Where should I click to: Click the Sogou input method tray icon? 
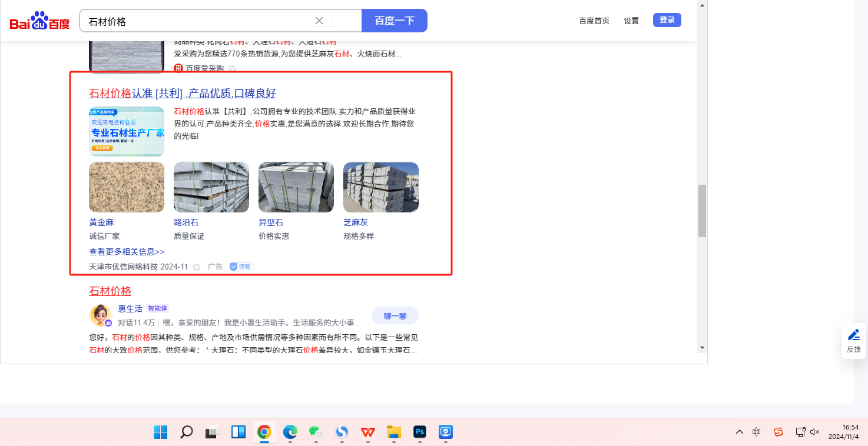coord(778,432)
